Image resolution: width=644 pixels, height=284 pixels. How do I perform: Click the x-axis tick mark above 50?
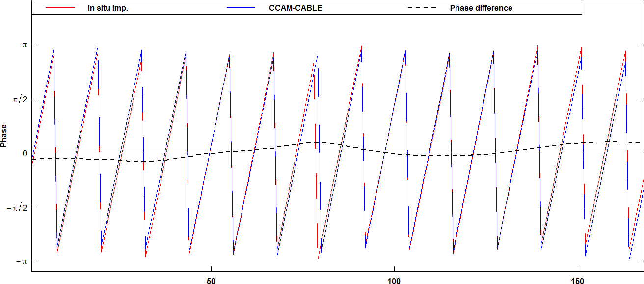click(x=211, y=273)
